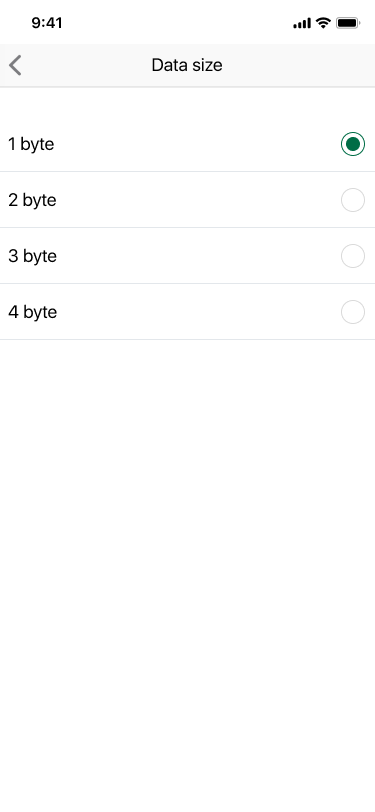Go back using the header chevron arrow
Viewport: 375px width, 812px height.
click(x=15, y=66)
